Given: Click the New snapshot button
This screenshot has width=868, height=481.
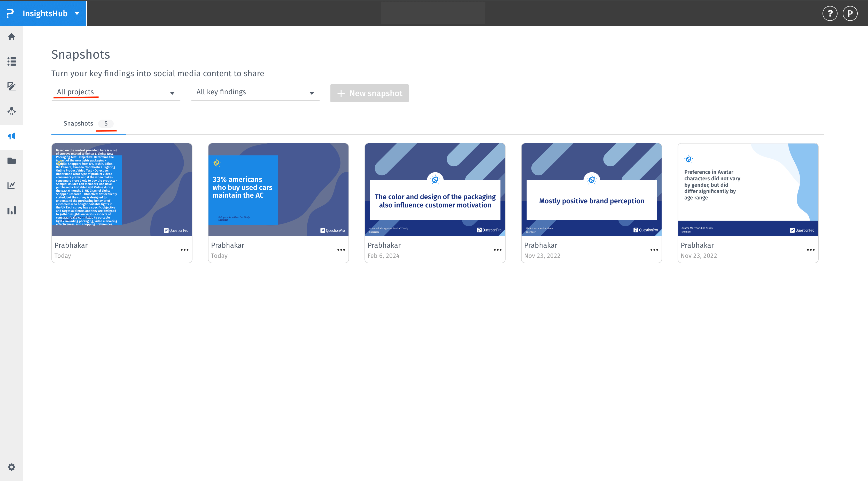Looking at the screenshot, I should pyautogui.click(x=369, y=93).
